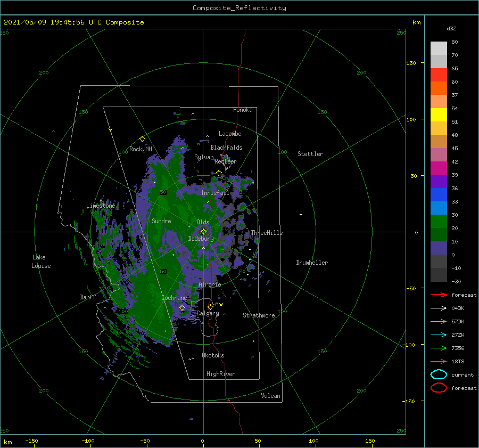Click the red forecast ellipse icon
The image size is (479, 448).
coord(439,388)
